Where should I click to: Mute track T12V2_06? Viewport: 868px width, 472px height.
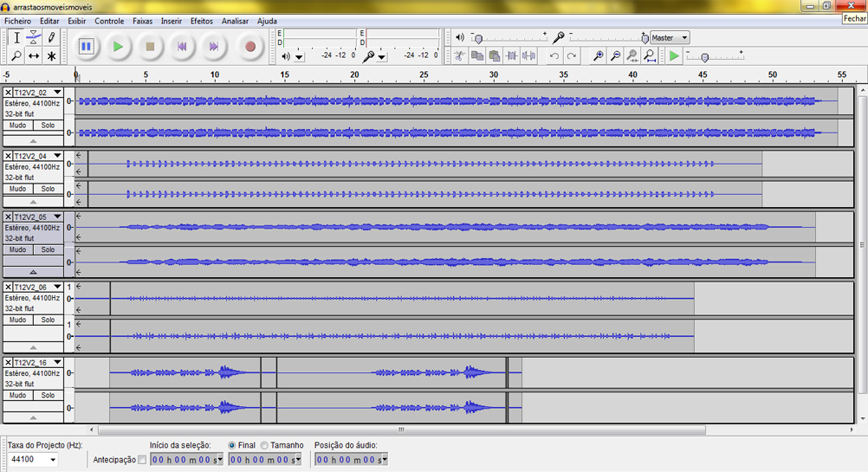[17, 320]
